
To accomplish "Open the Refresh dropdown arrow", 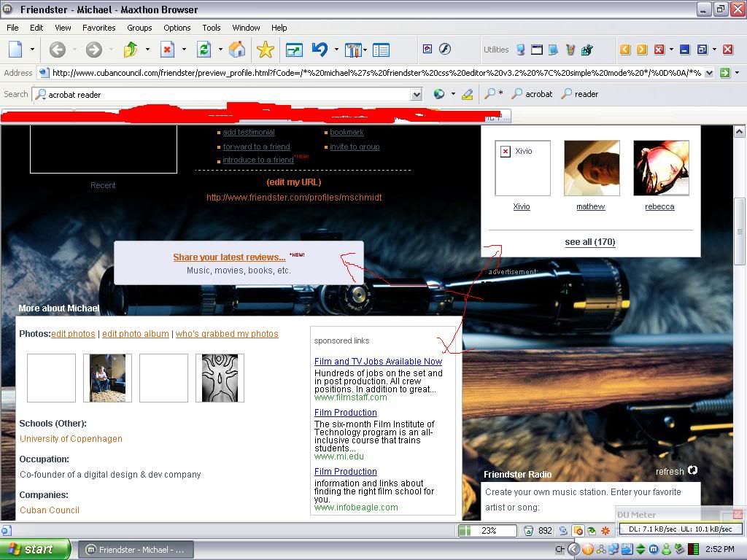I will click(220, 49).
